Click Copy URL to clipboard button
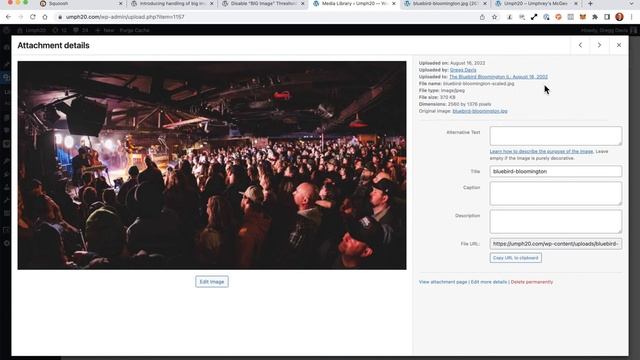 [516, 258]
